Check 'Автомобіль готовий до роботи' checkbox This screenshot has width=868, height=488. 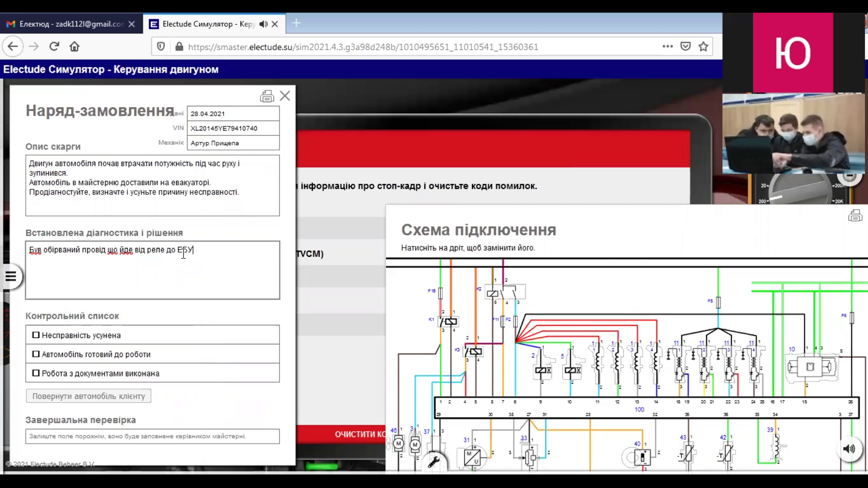click(36, 354)
